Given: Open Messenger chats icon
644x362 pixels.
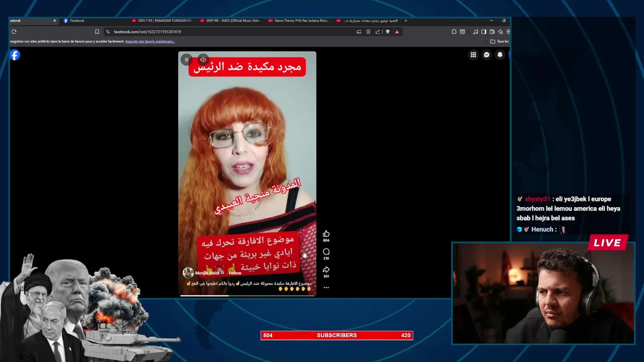Looking at the screenshot, I should 487,55.
